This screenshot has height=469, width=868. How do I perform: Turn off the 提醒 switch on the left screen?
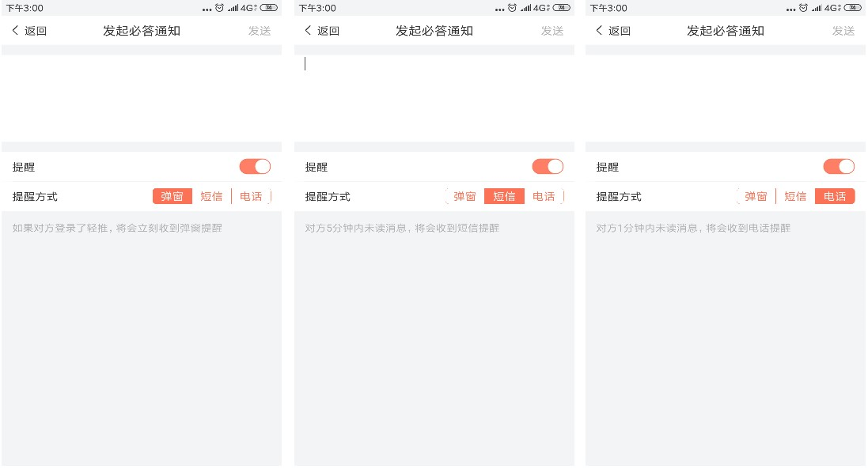tap(255, 167)
